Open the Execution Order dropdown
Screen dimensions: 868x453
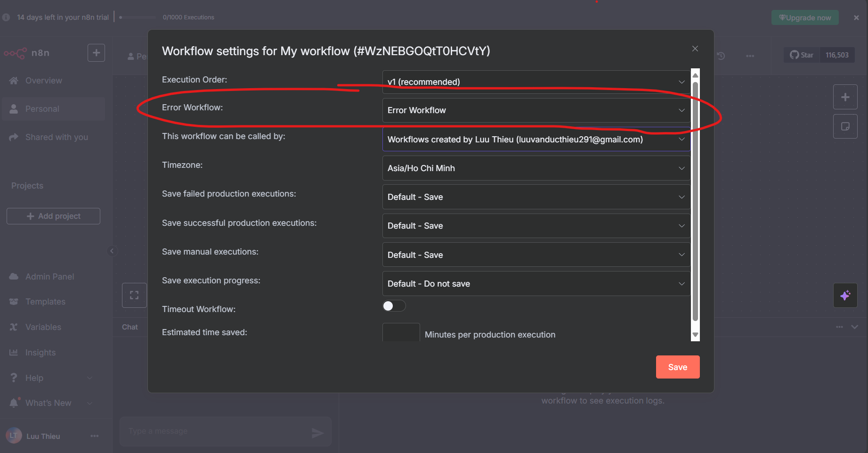pyautogui.click(x=536, y=82)
